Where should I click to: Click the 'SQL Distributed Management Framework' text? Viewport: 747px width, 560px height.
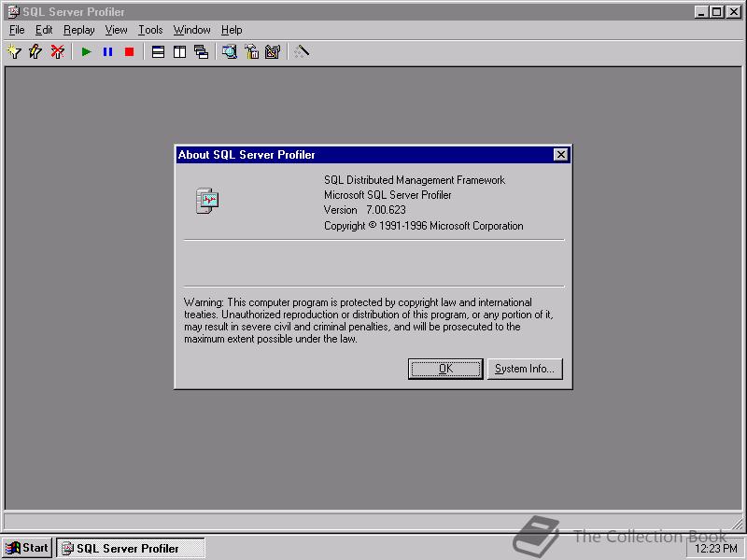pos(415,180)
